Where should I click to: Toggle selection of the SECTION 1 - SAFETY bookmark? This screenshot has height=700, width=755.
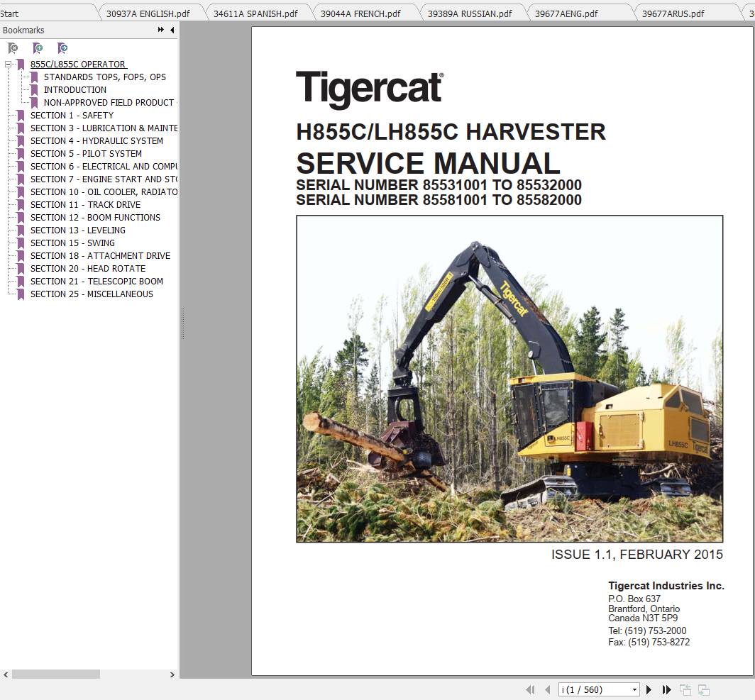[x=72, y=115]
